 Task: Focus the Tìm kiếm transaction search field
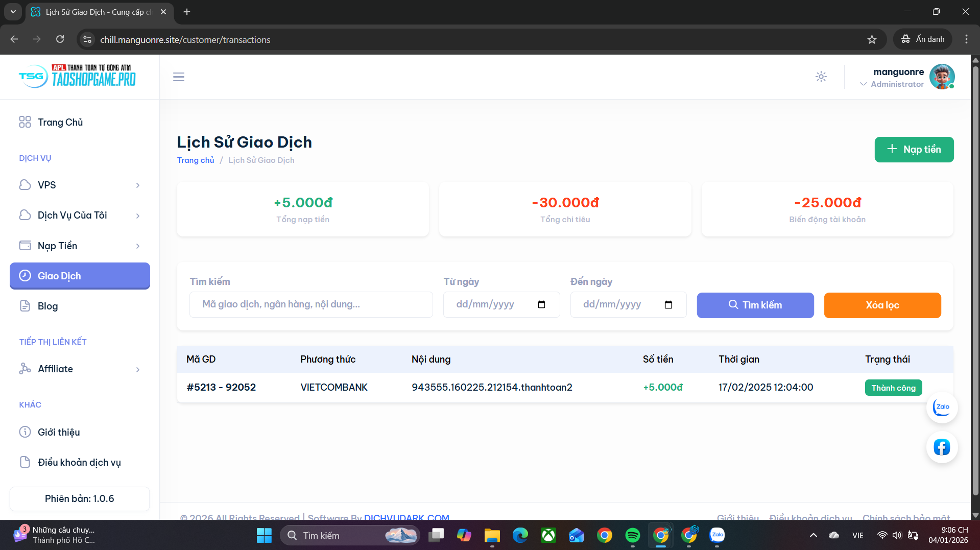pyautogui.click(x=310, y=305)
